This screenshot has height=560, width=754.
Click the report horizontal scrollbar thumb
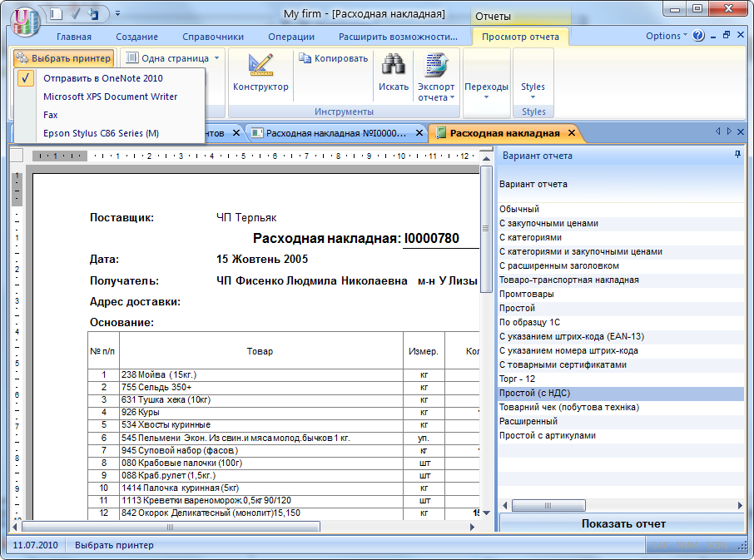point(171,527)
